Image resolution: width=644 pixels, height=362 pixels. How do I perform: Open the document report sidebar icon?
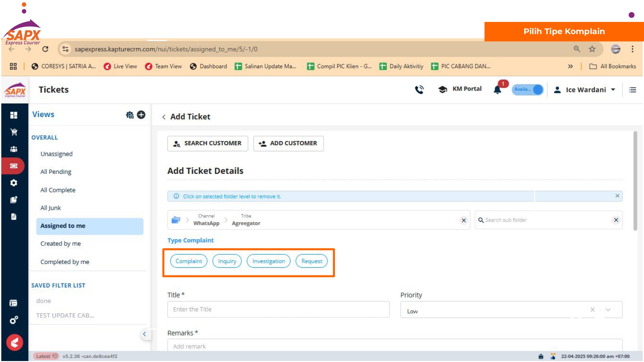[14, 217]
